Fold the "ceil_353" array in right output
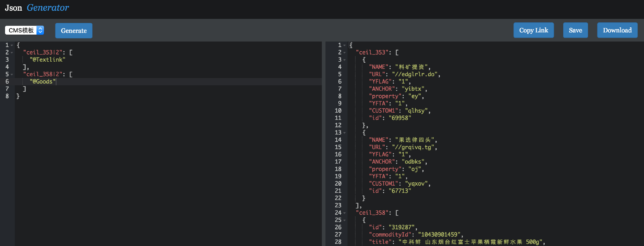Image resolution: width=644 pixels, height=246 pixels. [344, 53]
